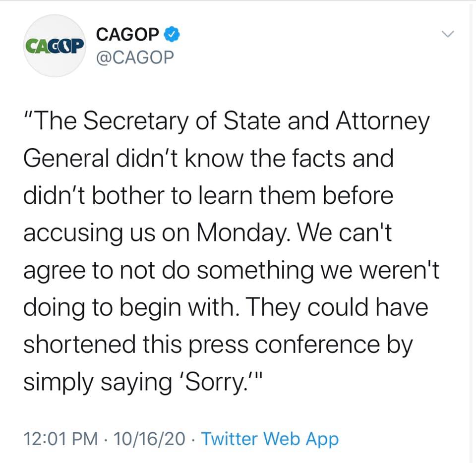Click the CAGOP profile avatar logo

click(55, 46)
